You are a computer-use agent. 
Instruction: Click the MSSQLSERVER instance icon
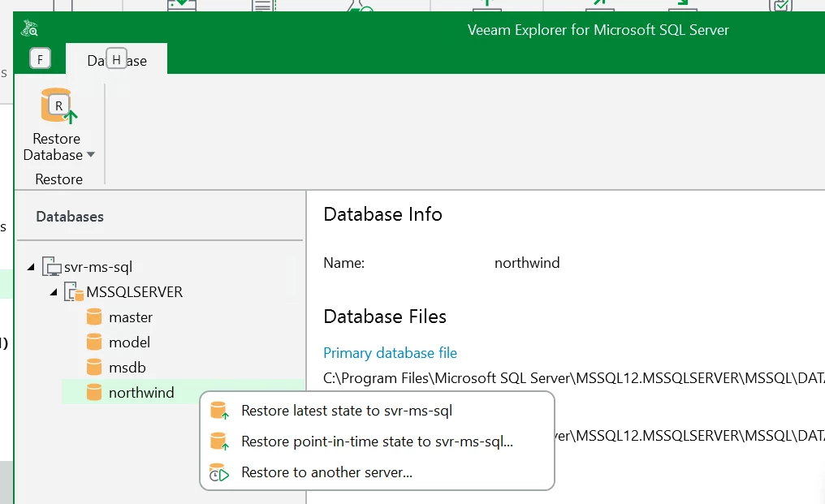point(74,292)
